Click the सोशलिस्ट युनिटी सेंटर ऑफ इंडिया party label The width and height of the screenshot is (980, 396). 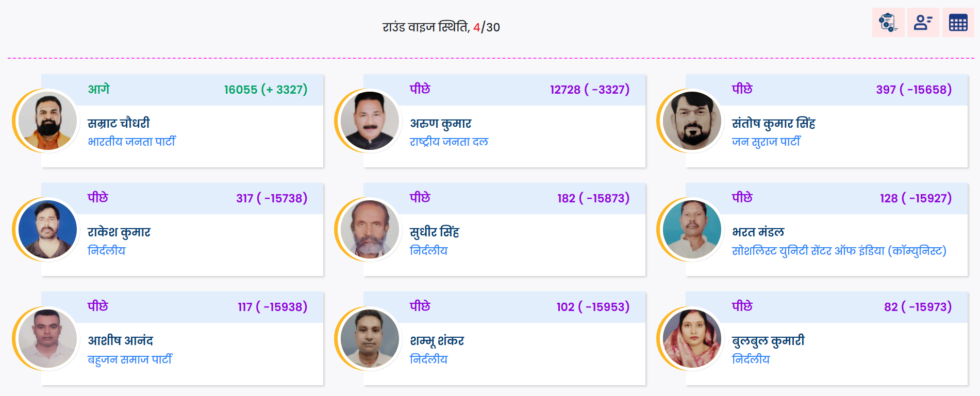pyautogui.click(x=839, y=251)
